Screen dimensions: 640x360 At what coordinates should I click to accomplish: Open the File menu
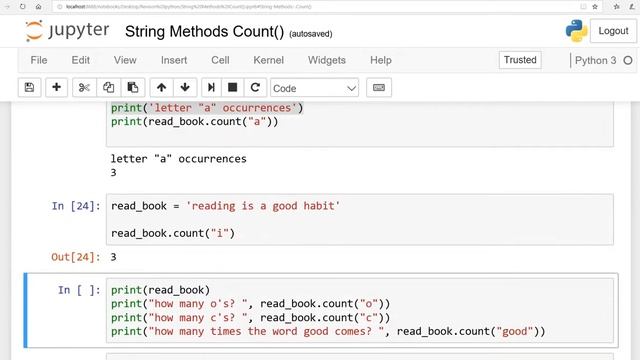point(39,60)
